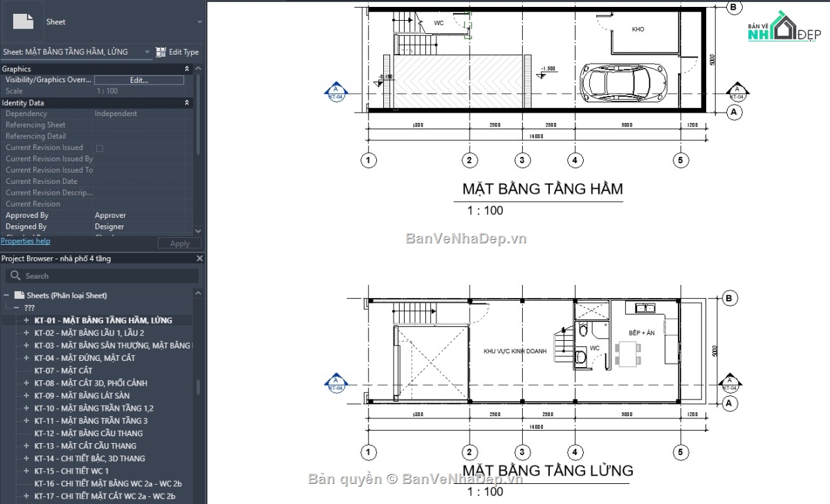Click the Apply button in Properties
The height and width of the screenshot is (504, 830).
pyautogui.click(x=180, y=243)
